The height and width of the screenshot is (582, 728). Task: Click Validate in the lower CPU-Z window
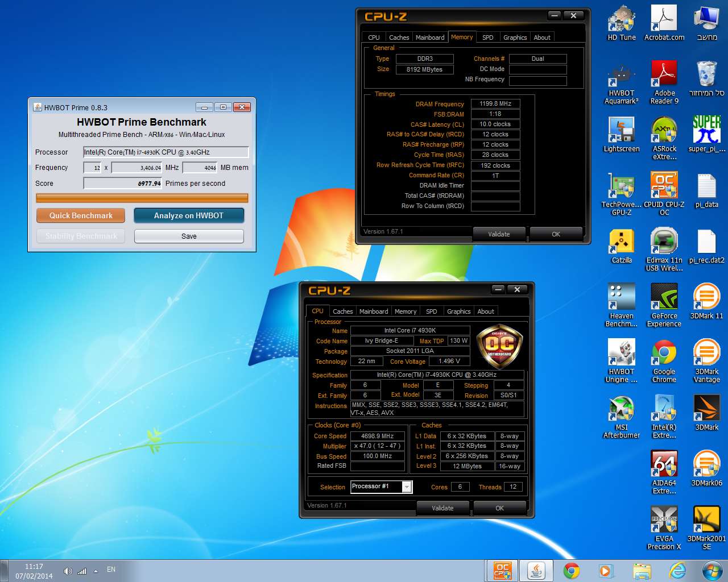442,508
